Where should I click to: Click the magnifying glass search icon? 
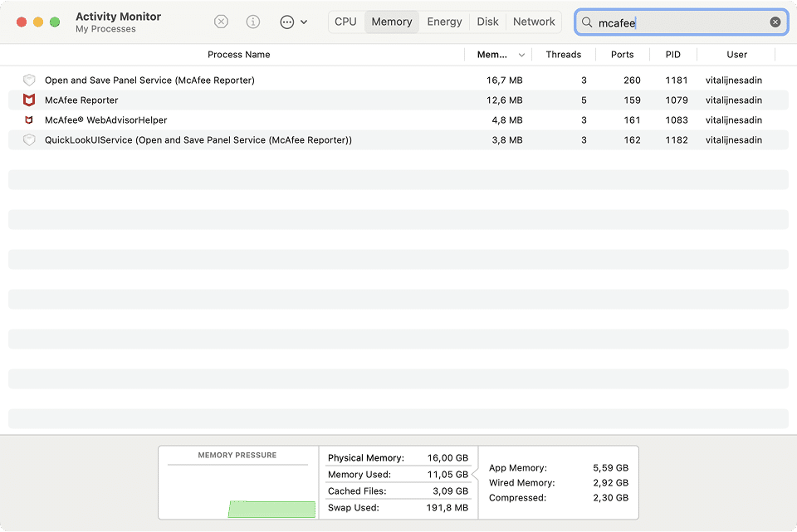[x=587, y=22]
